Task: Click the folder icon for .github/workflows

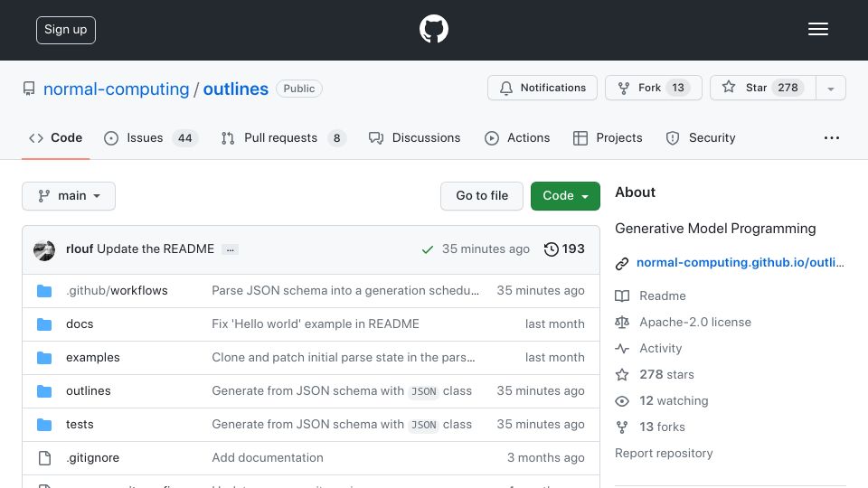Action: point(44,291)
